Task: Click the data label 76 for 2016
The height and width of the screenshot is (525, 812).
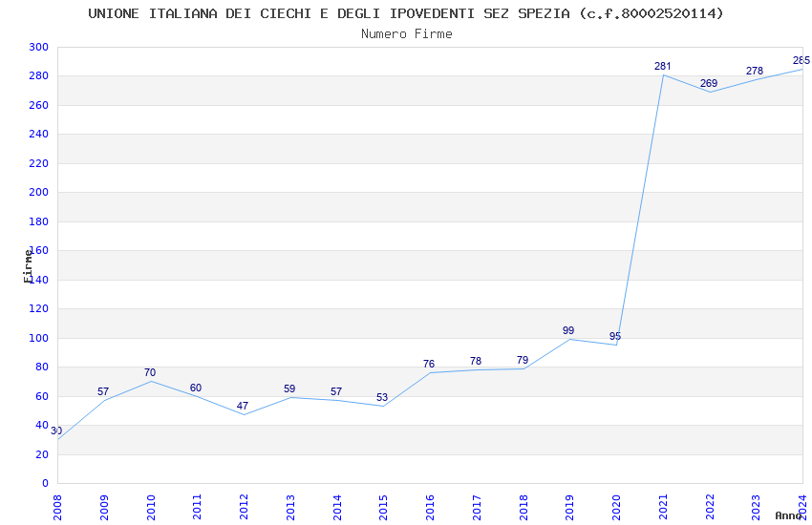Action: coord(429,364)
